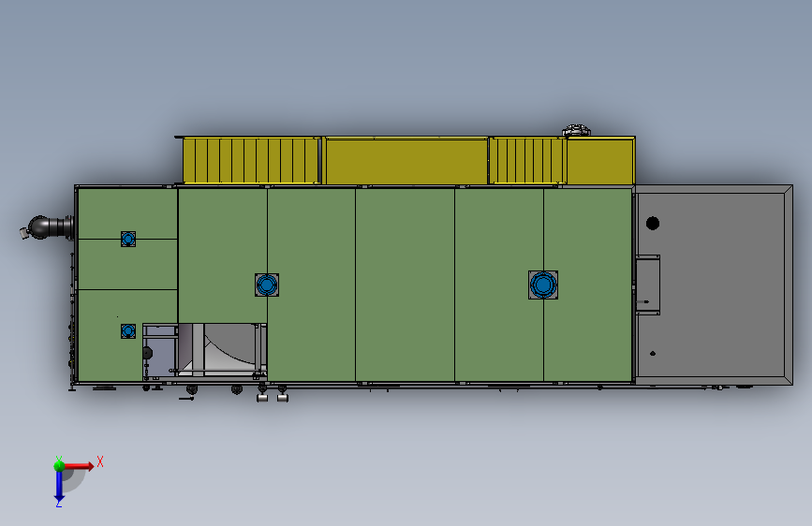The height and width of the screenshot is (526, 812).
Task: Select the gray platform deck on the right
Action: pos(714,285)
